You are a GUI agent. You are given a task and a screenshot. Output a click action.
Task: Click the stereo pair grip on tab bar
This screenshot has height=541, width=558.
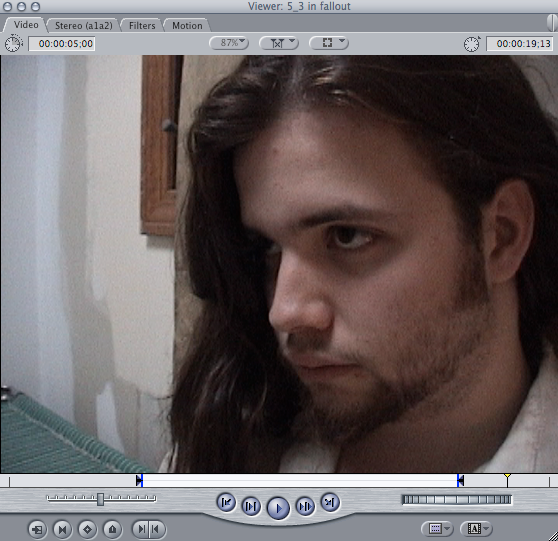552,22
